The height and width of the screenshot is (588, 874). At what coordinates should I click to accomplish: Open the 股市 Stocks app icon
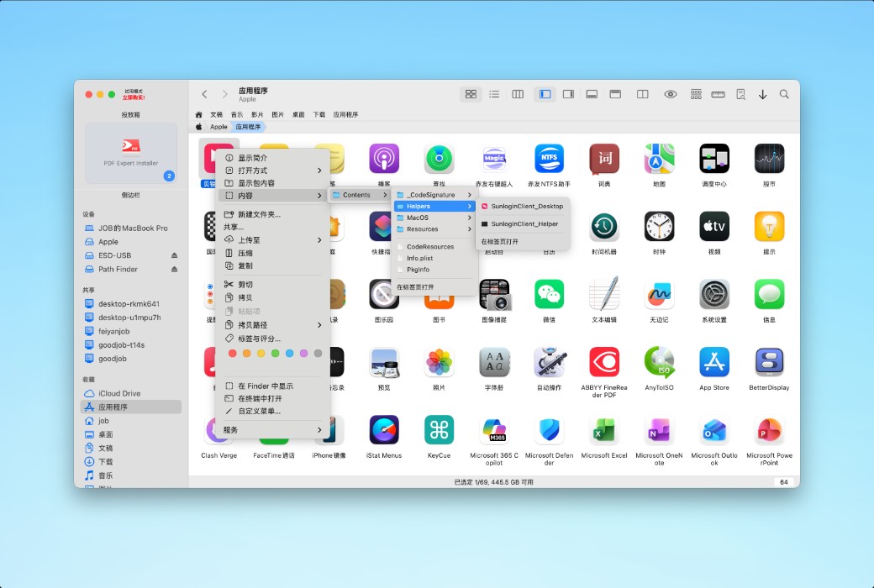click(x=769, y=158)
